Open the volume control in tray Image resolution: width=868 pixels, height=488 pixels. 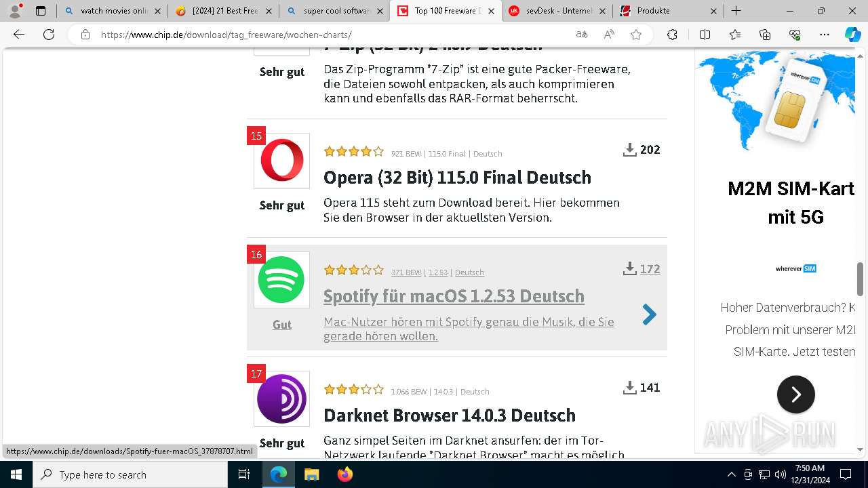781,474
